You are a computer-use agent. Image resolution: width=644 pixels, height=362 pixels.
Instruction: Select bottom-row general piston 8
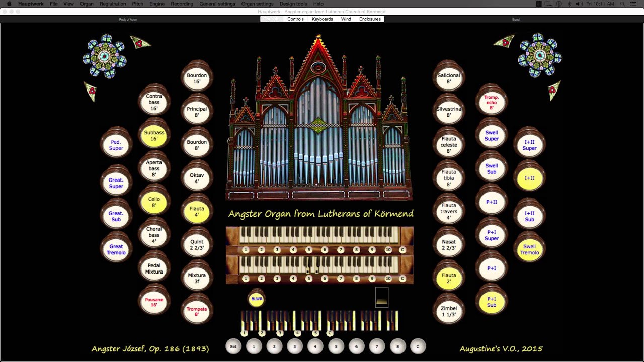[397, 346]
